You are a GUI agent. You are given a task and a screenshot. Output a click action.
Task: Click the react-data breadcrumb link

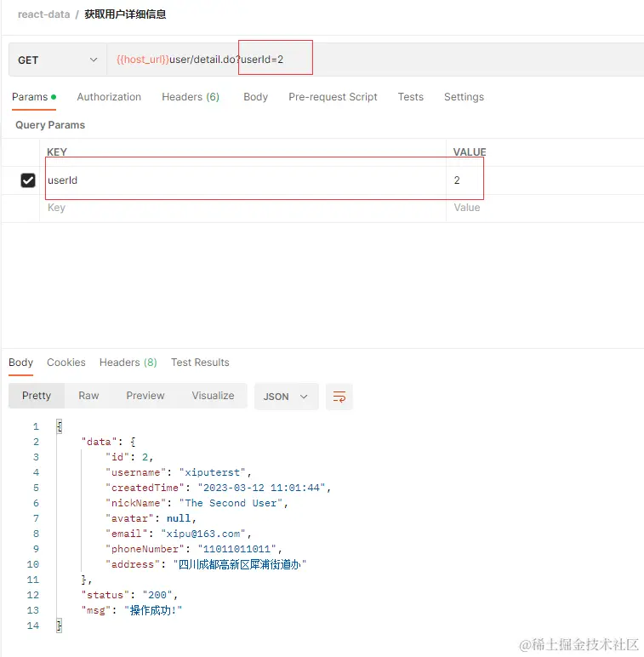(43, 14)
